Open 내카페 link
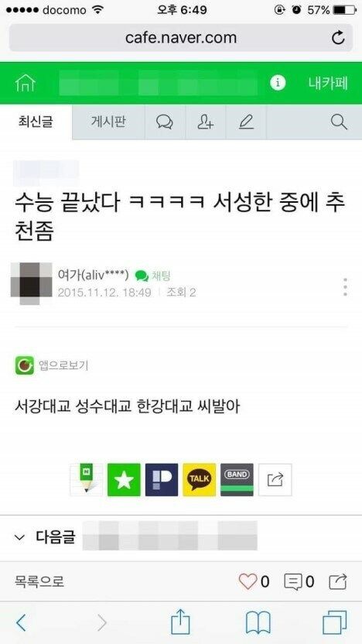Viewport: 362px width, 644px height. (328, 84)
